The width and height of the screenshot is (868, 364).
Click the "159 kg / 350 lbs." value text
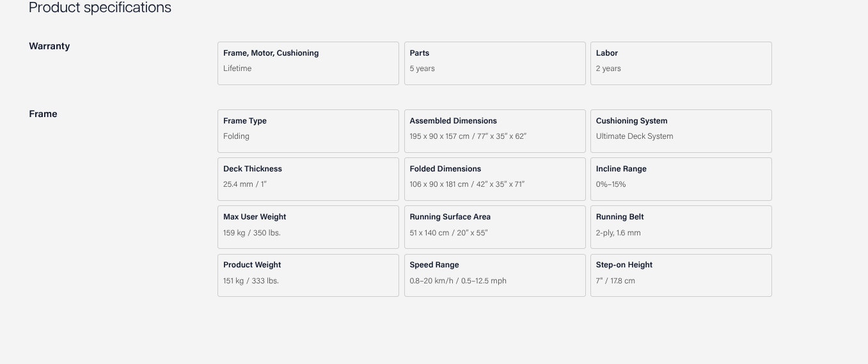tap(251, 233)
